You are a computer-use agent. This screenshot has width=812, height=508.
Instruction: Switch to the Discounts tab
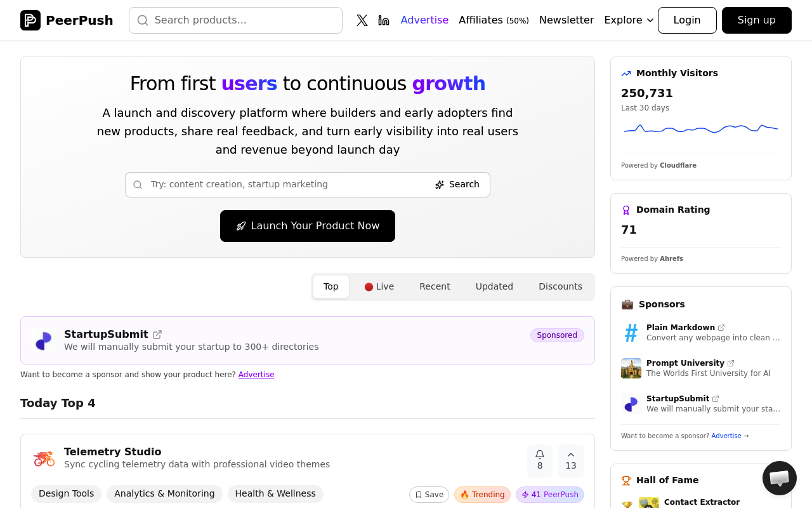point(560,286)
